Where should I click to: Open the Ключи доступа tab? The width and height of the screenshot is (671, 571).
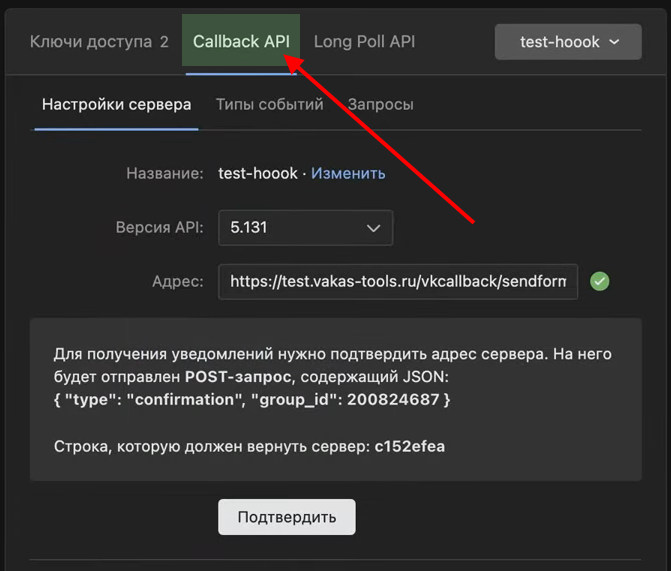point(98,42)
